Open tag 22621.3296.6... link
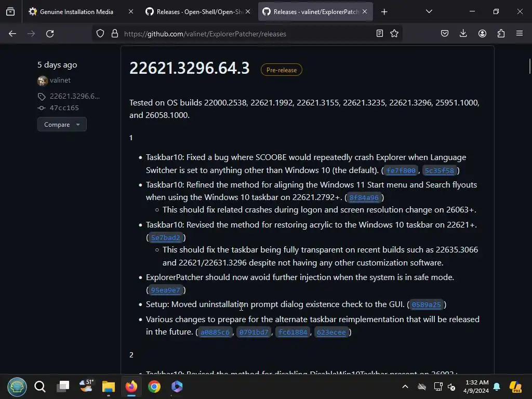 [x=75, y=96]
